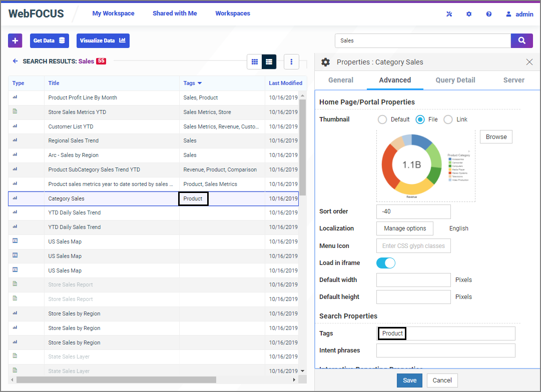Open the help question mark icon

click(x=489, y=14)
